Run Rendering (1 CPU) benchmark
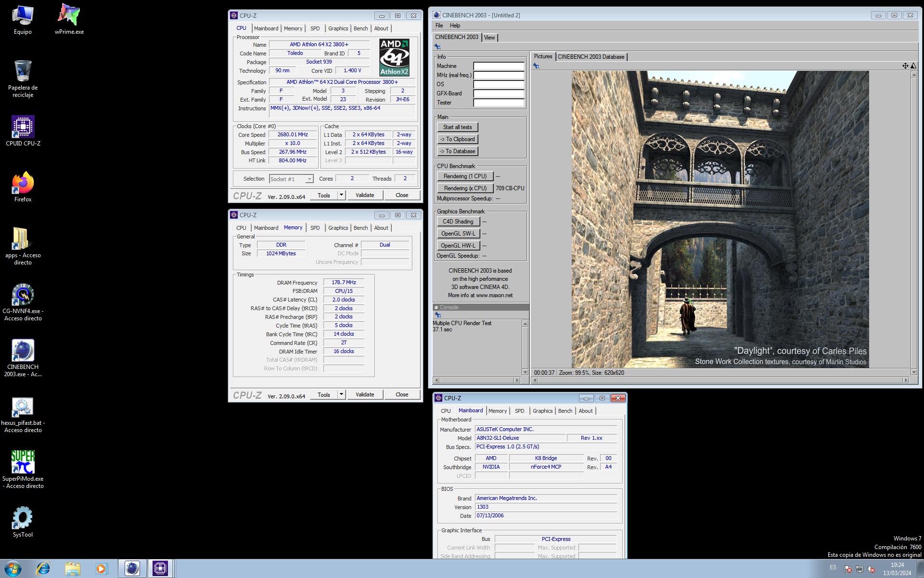 click(x=465, y=176)
